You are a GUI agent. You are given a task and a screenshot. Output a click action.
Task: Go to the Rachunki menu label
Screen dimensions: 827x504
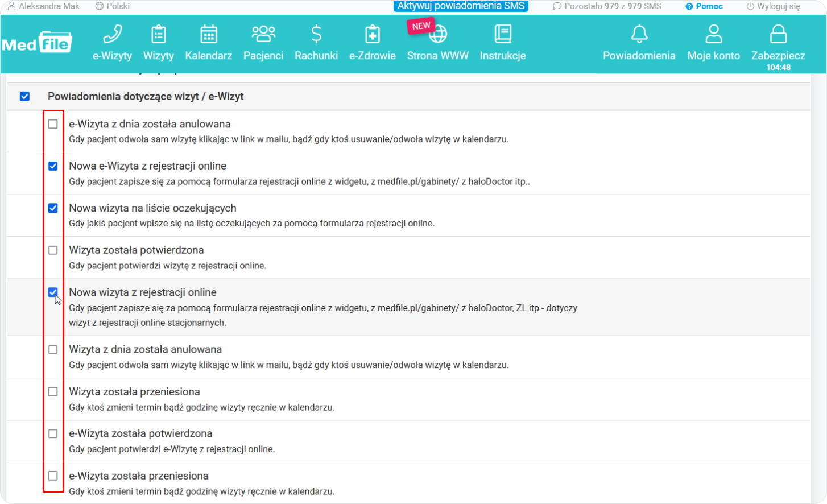316,56
